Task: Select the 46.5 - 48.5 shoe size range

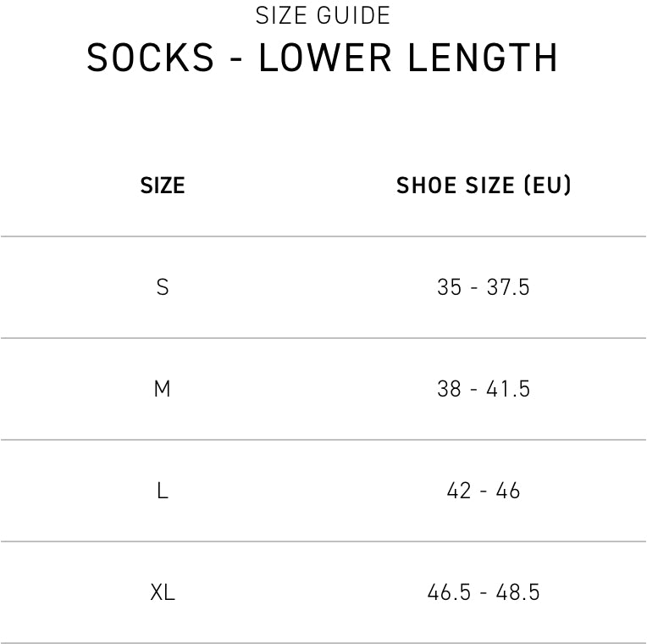Action: point(484,592)
